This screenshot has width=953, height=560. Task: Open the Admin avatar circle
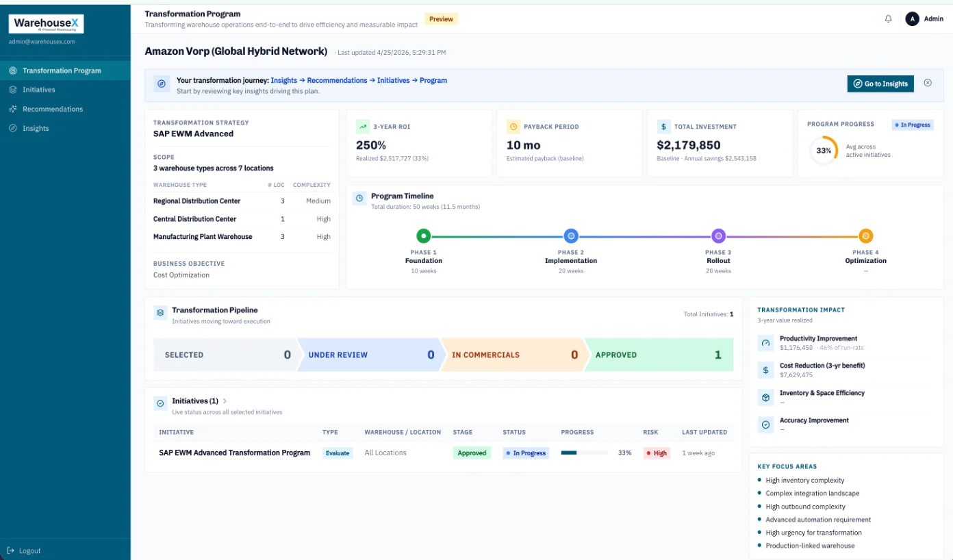click(x=912, y=19)
